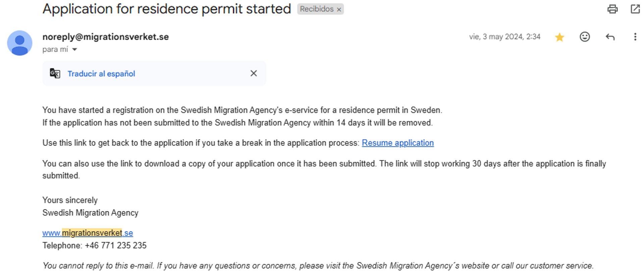
Task: Visit the www.migrationsverket.se link
Action: pyautogui.click(x=88, y=233)
